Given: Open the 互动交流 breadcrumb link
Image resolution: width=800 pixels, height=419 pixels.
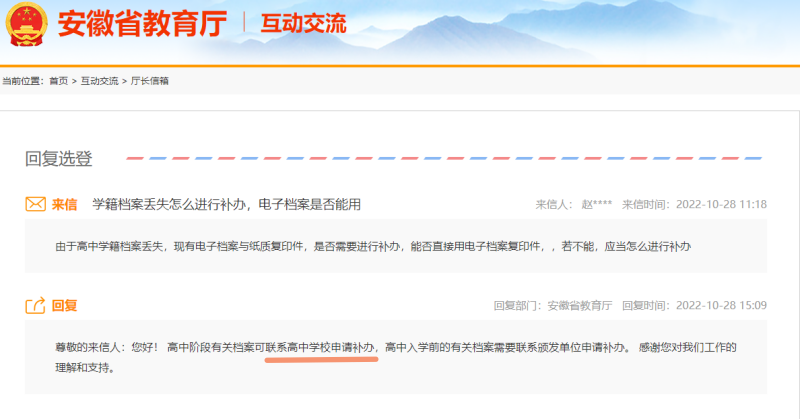Looking at the screenshot, I should pos(99,81).
